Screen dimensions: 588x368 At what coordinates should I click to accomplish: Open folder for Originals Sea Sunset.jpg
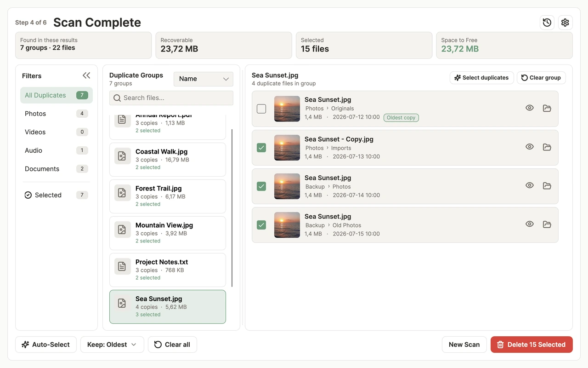547,108
